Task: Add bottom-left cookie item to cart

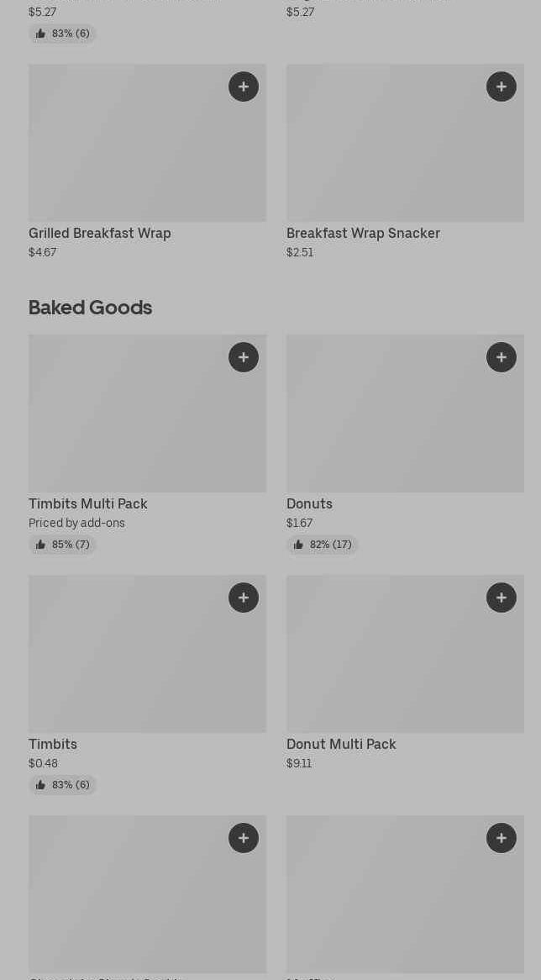Action: click(244, 838)
